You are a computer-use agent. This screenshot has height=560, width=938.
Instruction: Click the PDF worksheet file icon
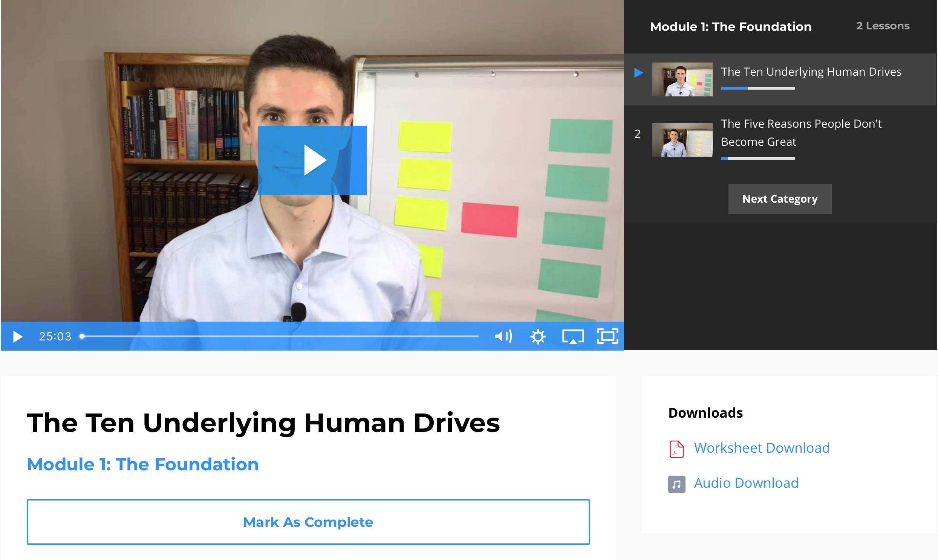tap(676, 449)
